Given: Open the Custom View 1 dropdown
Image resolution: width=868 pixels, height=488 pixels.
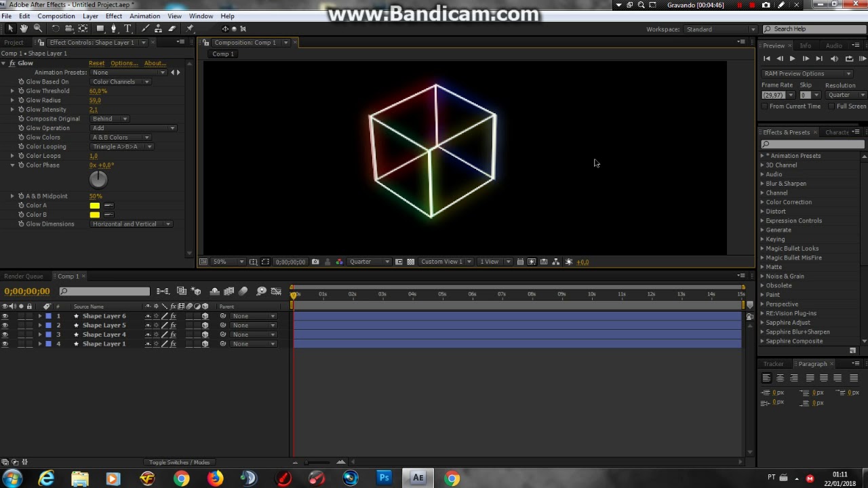Looking at the screenshot, I should point(445,262).
